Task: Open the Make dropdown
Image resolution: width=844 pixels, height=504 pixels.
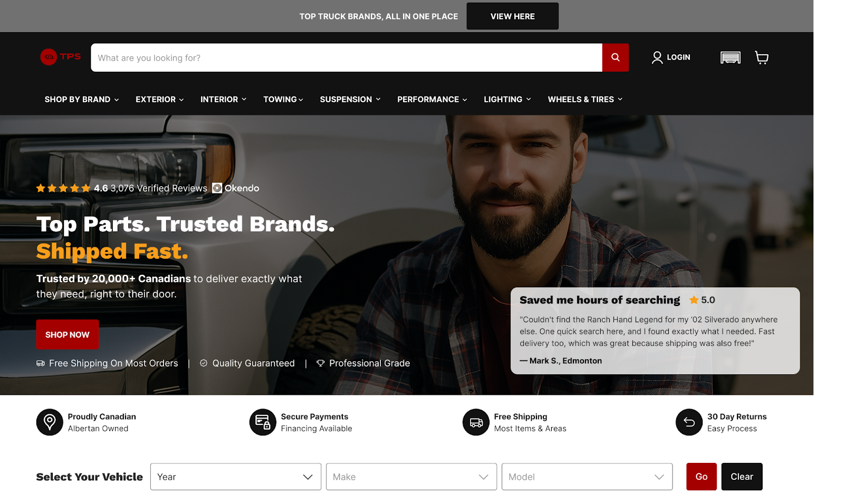Action: (x=411, y=477)
